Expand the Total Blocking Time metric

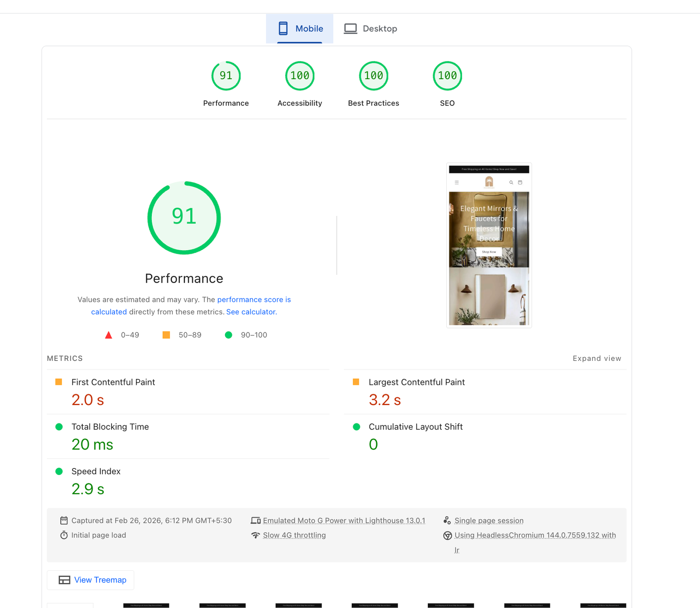click(x=110, y=427)
